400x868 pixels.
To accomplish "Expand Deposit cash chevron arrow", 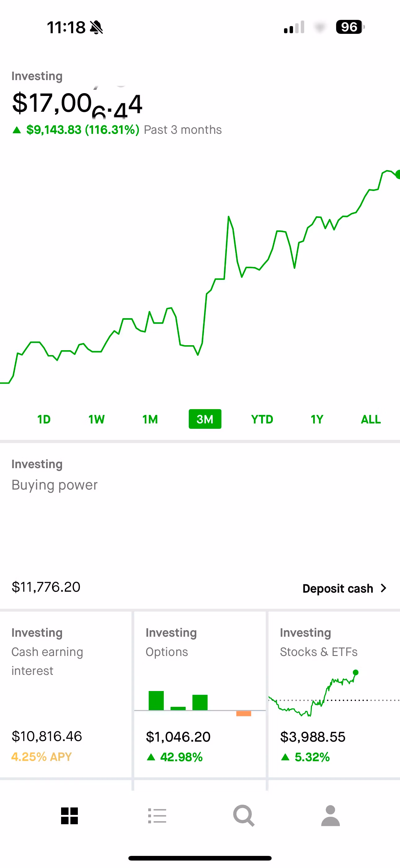I will coord(384,588).
